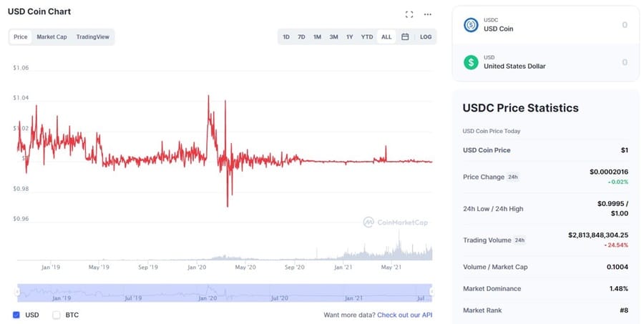Choose the ALL time range button
The height and width of the screenshot is (324, 644).
click(x=386, y=36)
